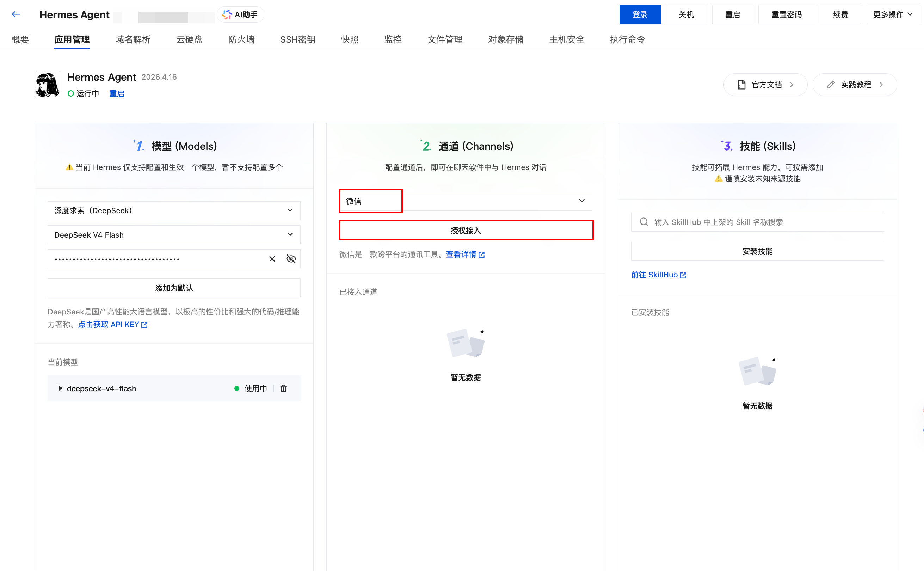
Task: Switch to 云硬盘 tab
Action: 190,39
